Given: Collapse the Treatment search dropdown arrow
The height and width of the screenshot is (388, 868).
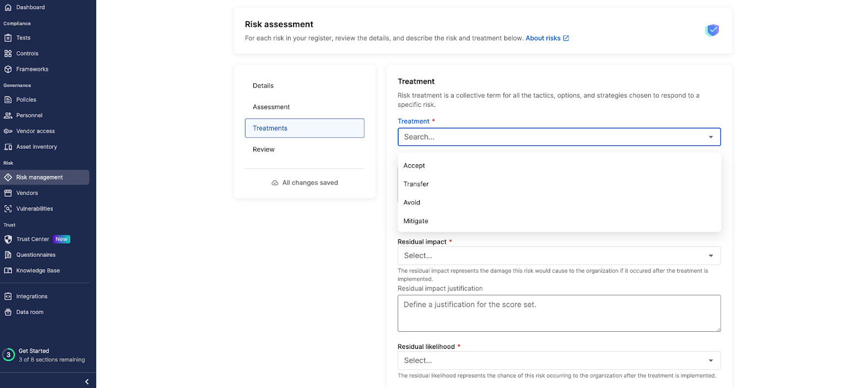Looking at the screenshot, I should [x=710, y=137].
